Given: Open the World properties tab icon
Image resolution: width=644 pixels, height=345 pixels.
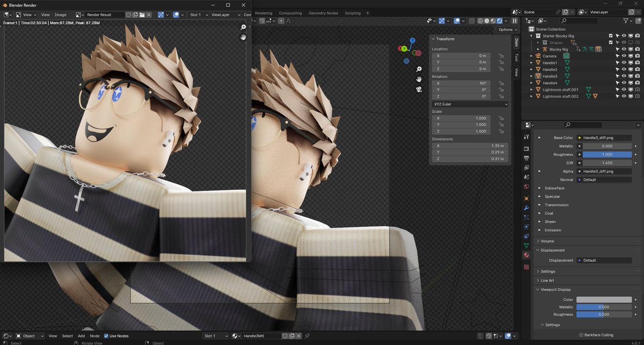Looking at the screenshot, I should point(526,186).
